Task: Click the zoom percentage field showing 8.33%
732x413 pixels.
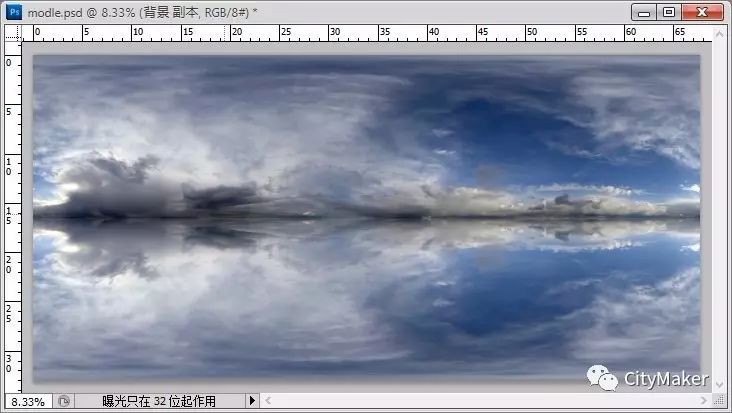Action: (x=28, y=401)
